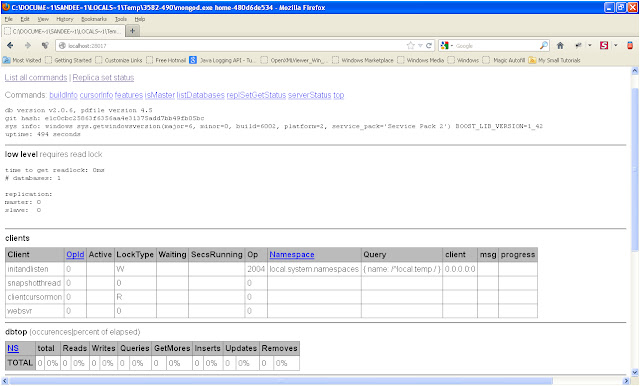Open the Magic Autofill bookmark

tap(503, 60)
